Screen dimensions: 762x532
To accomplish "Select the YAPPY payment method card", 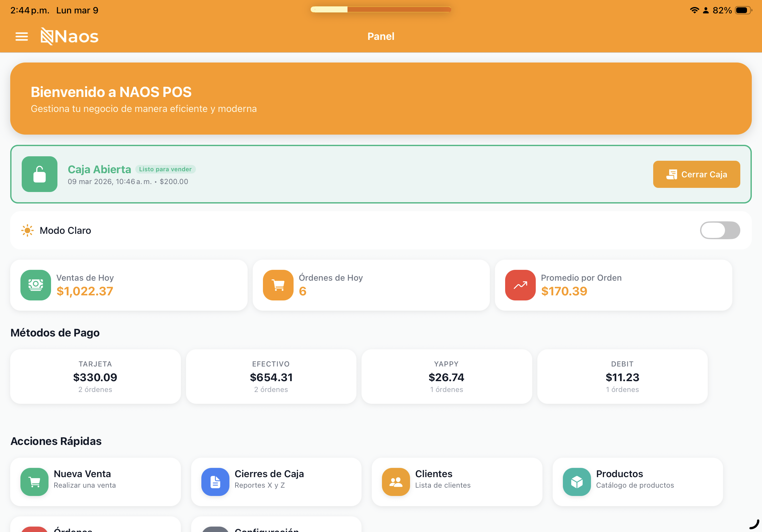I will [446, 376].
